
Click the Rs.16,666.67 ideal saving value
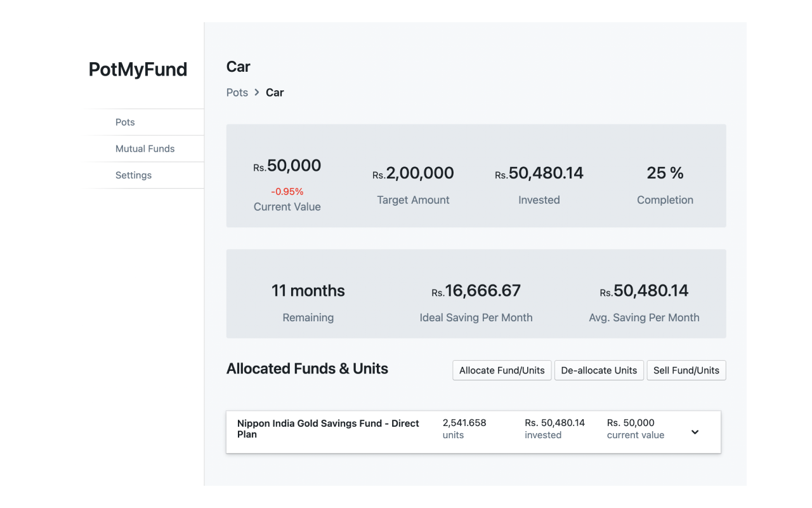pyautogui.click(x=476, y=291)
